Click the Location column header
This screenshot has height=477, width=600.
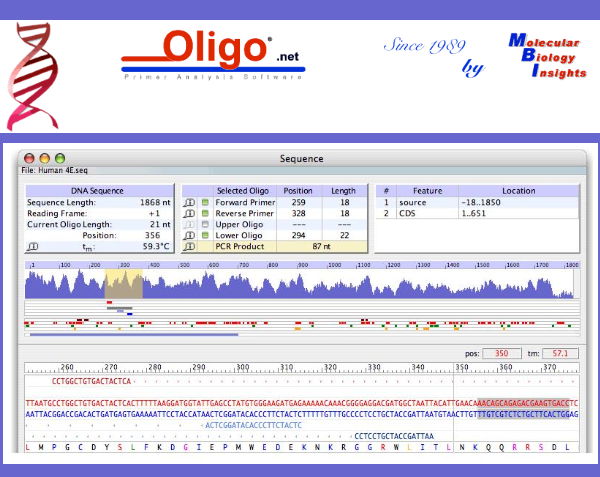[x=518, y=190]
